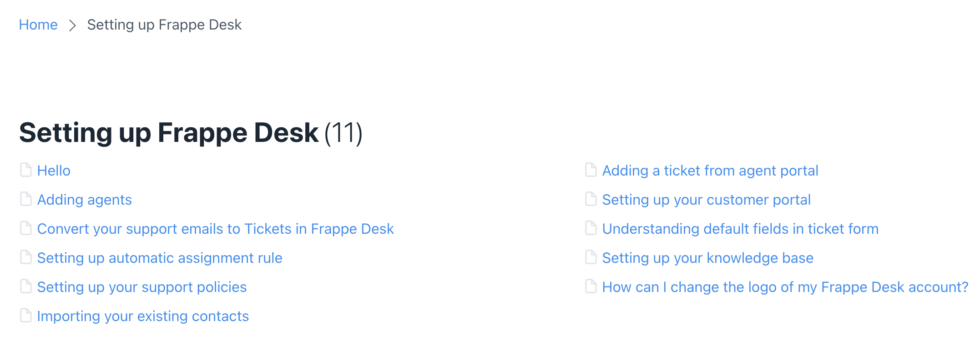The image size is (980, 342).
Task: Click the breadcrumb chevron between Home and Setting up Frappe Desk
Action: [x=72, y=25]
